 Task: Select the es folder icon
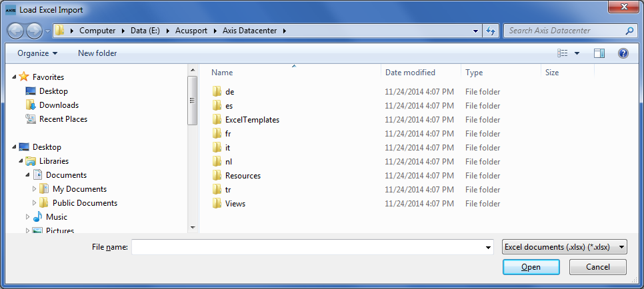pos(217,105)
